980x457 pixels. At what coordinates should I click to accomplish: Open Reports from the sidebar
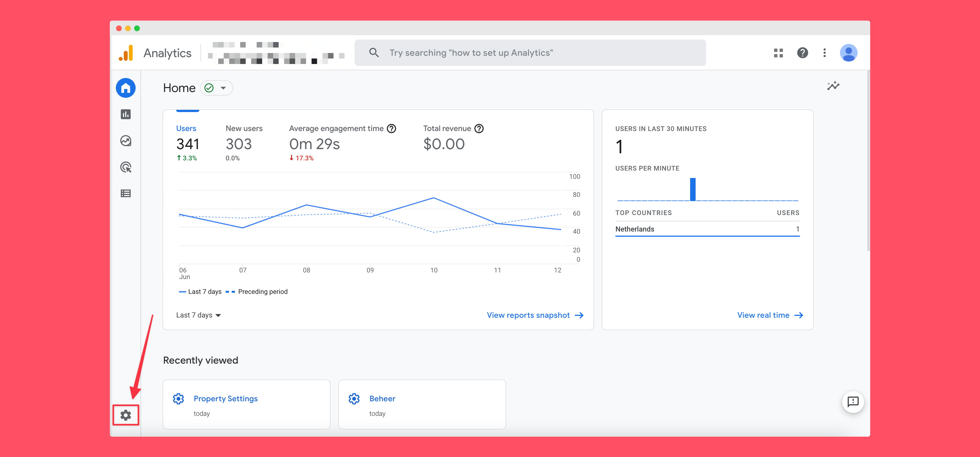125,114
